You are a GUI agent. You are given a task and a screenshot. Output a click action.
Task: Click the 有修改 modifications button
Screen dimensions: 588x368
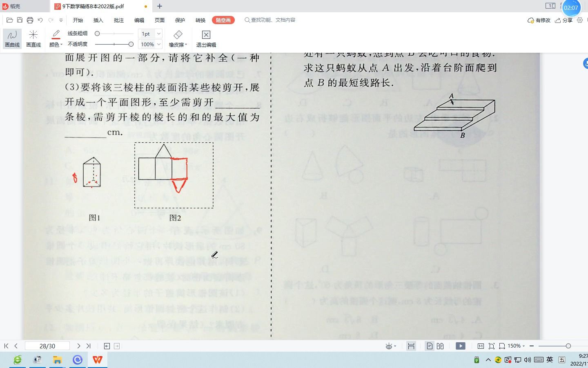point(539,20)
